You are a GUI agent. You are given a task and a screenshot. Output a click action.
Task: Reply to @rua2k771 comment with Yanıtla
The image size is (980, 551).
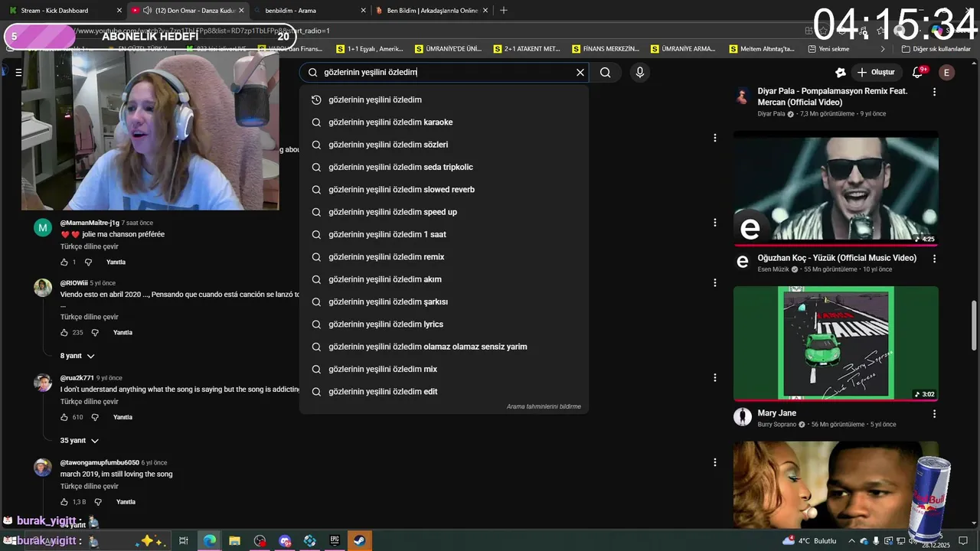pos(122,417)
